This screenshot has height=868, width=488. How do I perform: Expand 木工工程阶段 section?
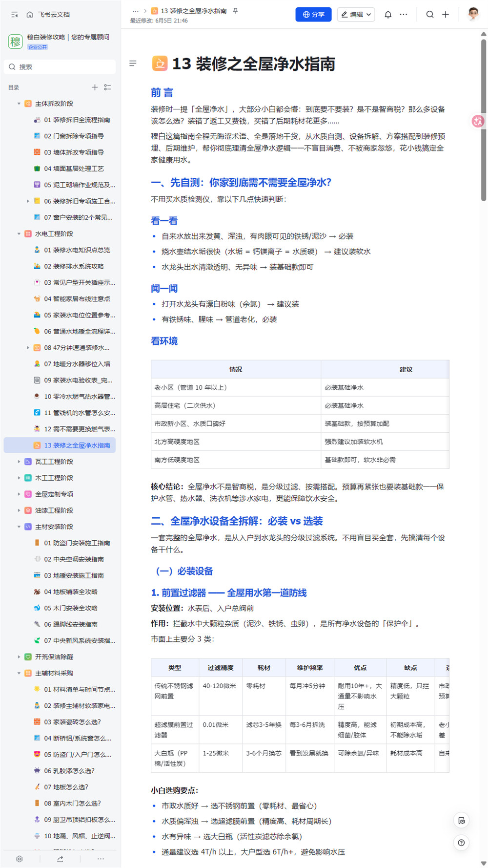(19, 478)
